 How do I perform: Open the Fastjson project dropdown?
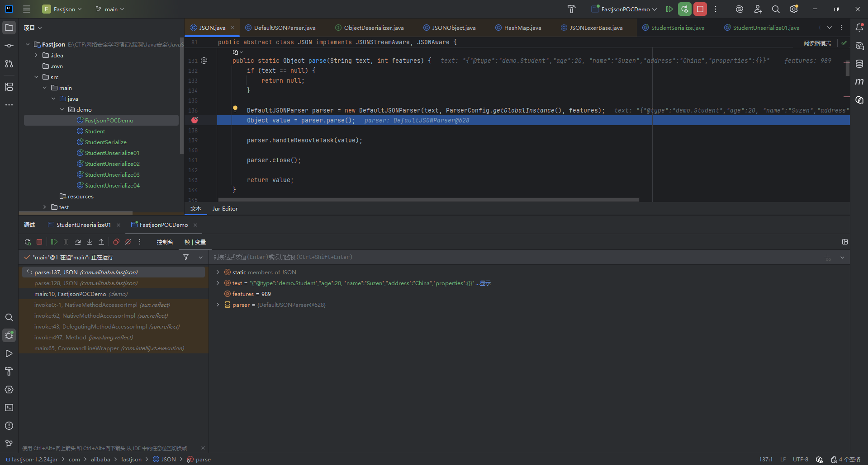62,9
